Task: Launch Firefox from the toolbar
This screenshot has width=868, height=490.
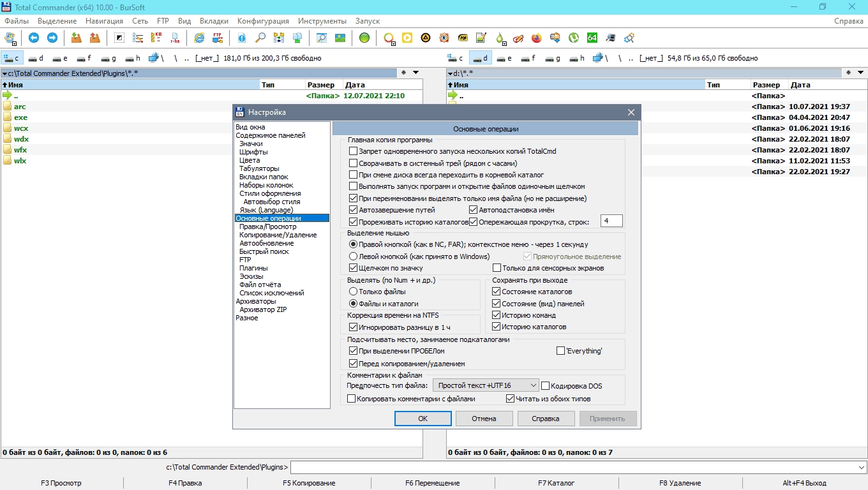Action: point(537,38)
